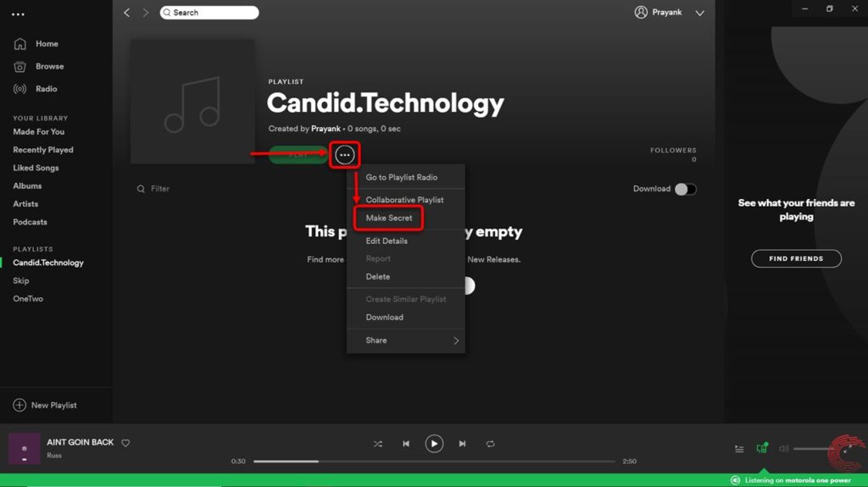Open Made For You library
This screenshot has height=487, width=868.
click(x=39, y=132)
